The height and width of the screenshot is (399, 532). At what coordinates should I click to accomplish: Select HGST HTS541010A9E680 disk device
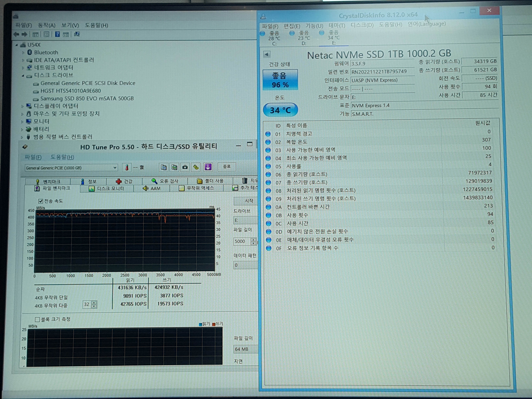click(x=70, y=91)
